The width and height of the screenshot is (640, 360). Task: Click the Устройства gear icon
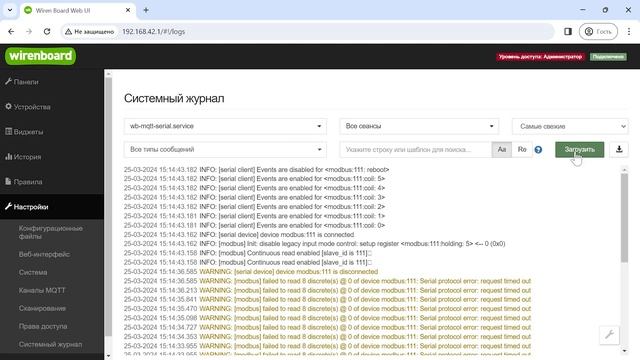pyautogui.click(x=8, y=107)
